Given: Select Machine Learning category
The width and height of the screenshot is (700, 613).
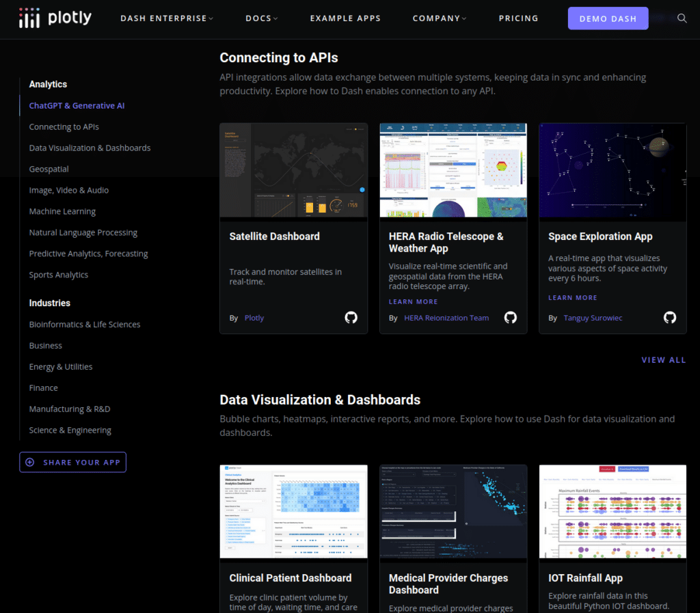Looking at the screenshot, I should pyautogui.click(x=62, y=211).
